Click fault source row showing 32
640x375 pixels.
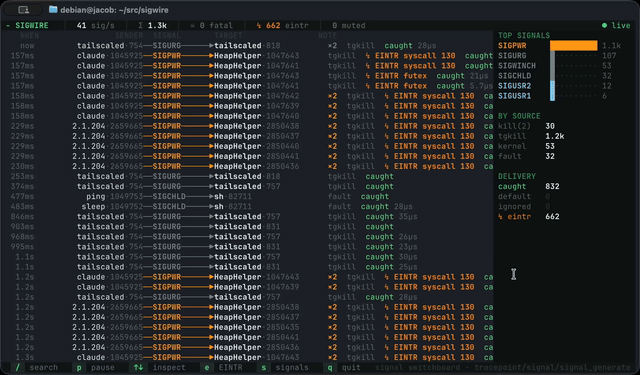527,156
